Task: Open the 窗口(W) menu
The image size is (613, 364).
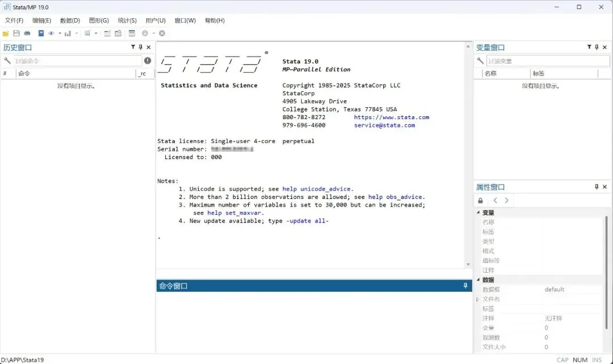Action: [185, 20]
